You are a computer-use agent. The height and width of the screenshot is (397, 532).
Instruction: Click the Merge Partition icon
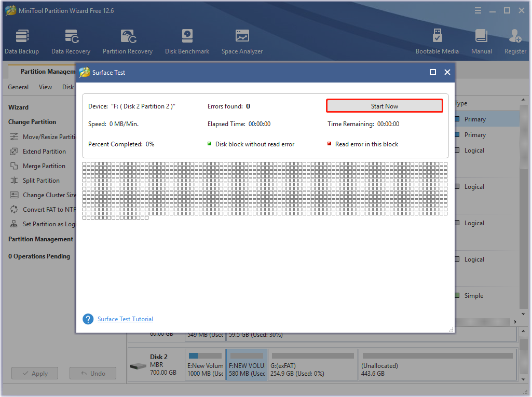[14, 166]
